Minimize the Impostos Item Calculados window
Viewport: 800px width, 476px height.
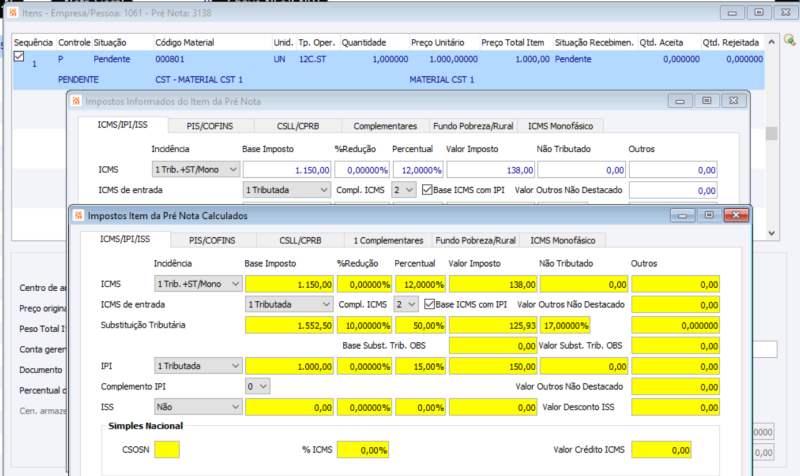[x=683, y=215]
